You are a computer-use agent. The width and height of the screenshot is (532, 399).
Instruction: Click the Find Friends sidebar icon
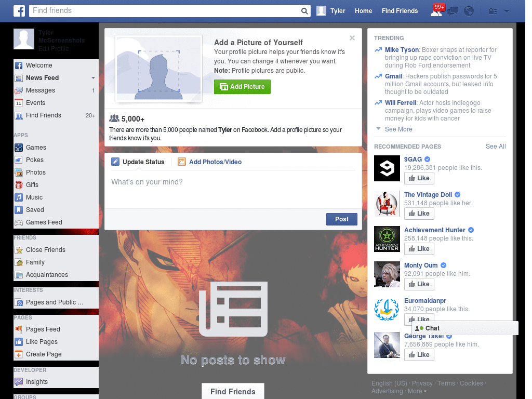click(x=19, y=115)
